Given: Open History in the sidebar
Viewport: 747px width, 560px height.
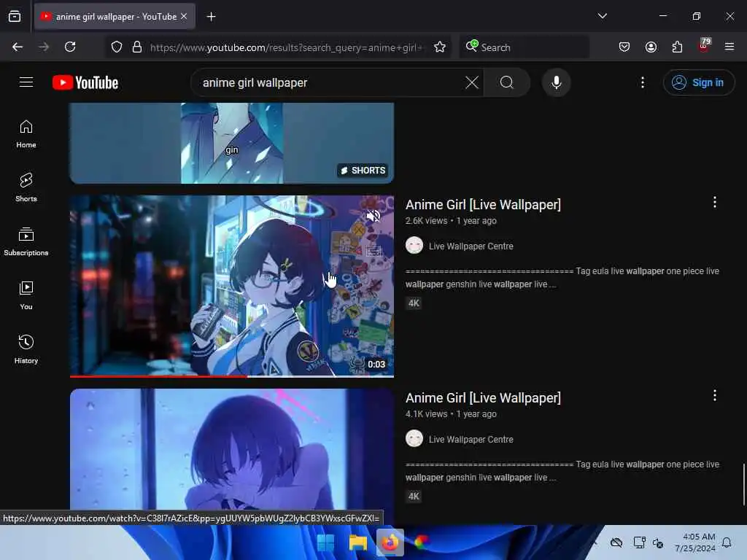Looking at the screenshot, I should point(26,350).
